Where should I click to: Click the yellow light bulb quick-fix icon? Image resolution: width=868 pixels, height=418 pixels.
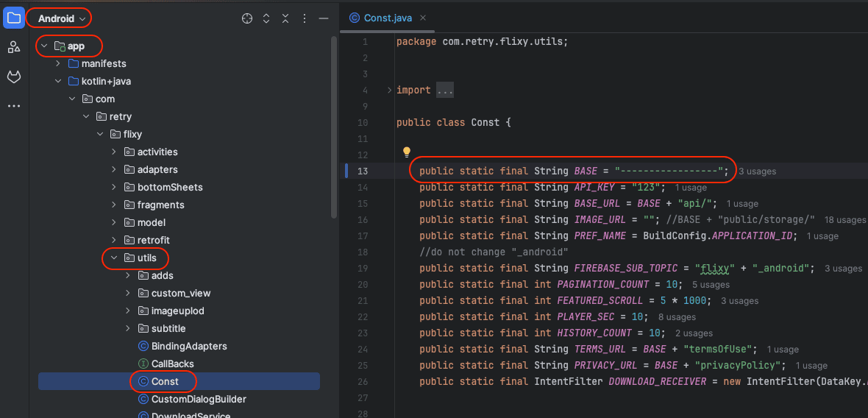406,152
